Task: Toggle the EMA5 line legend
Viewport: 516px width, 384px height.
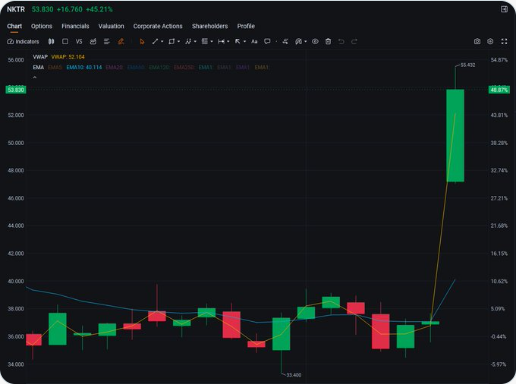Action: [x=55, y=67]
